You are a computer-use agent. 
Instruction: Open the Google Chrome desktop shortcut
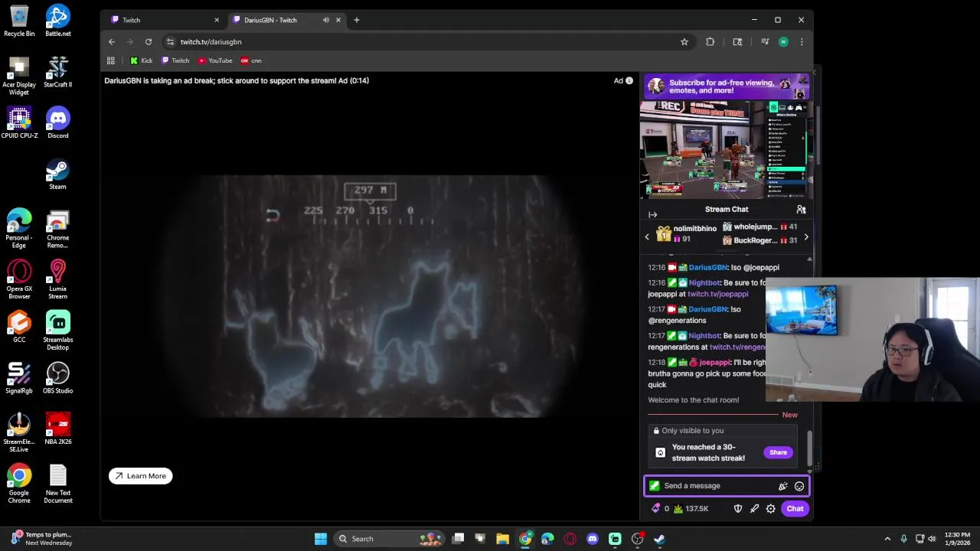[x=19, y=484]
